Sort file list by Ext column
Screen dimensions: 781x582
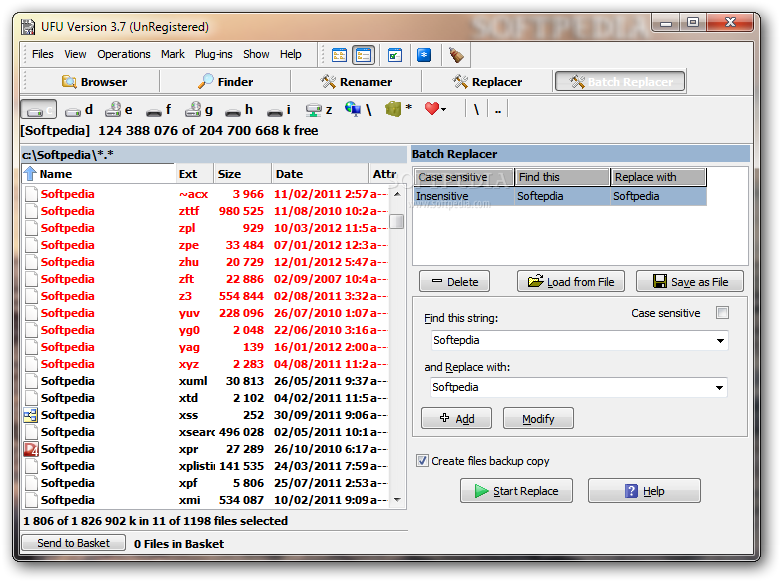click(194, 174)
